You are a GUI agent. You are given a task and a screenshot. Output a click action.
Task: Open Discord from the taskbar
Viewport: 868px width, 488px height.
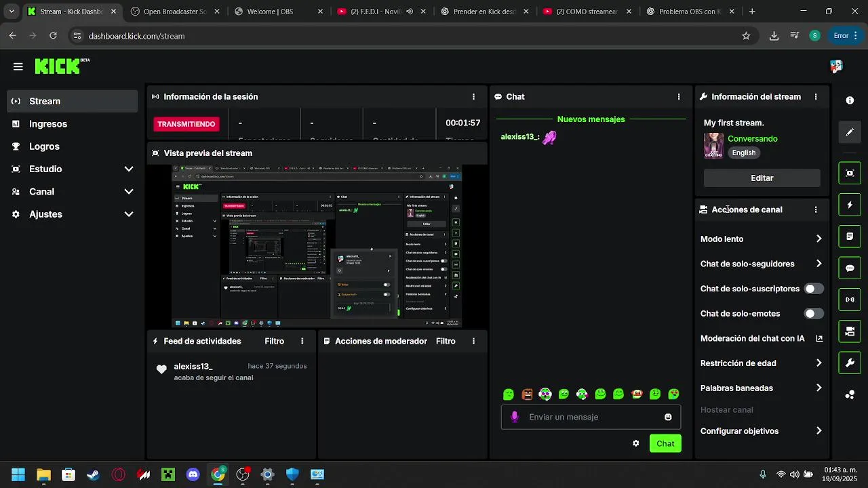(193, 475)
